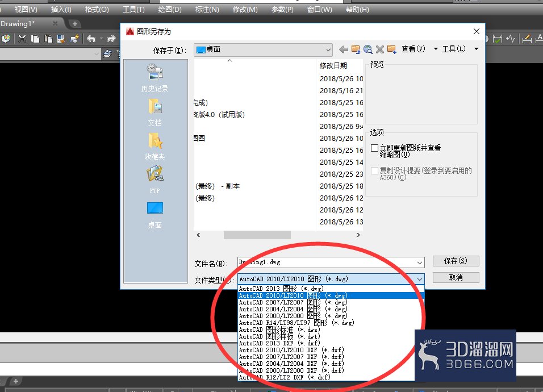Select AutoCAD R14/LT98/LT97 图形 option
Image resolution: width=543 pixels, height=392 pixels.
click(331, 323)
